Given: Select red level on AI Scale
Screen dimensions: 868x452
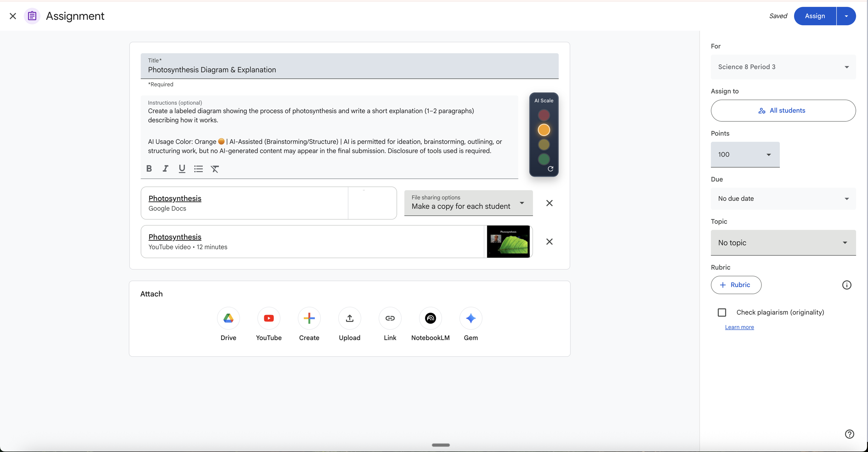Looking at the screenshot, I should click(x=544, y=115).
